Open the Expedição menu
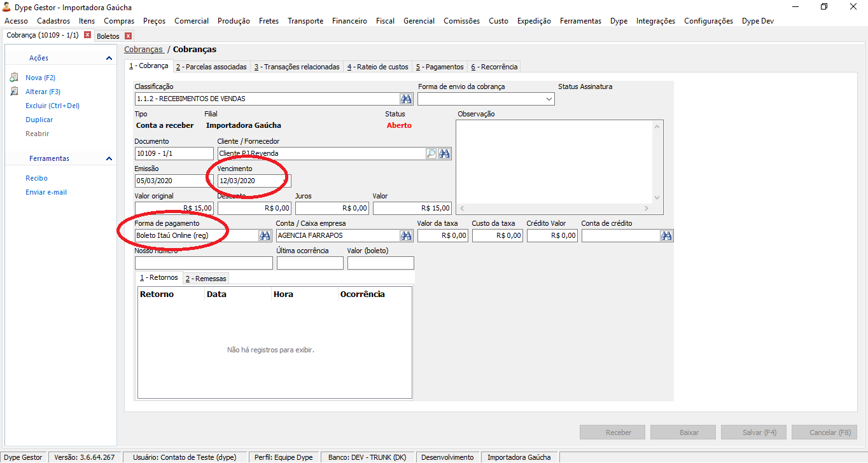 [x=534, y=21]
